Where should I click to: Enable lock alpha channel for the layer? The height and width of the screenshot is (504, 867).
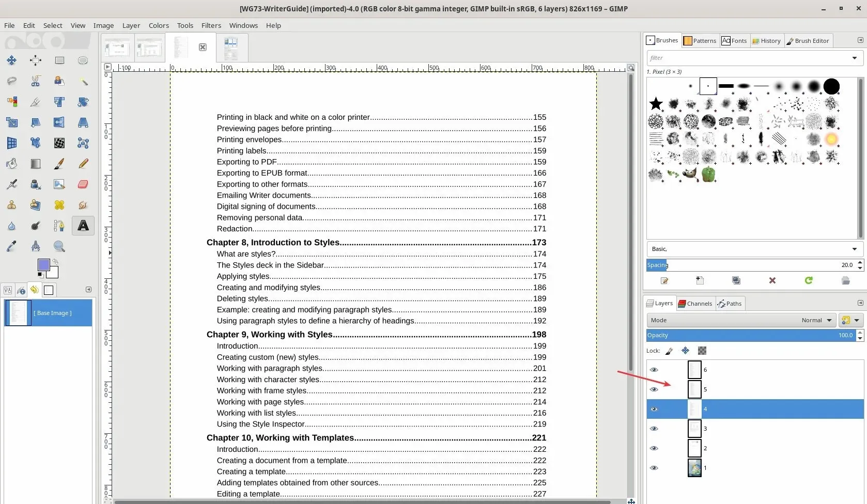pos(702,351)
